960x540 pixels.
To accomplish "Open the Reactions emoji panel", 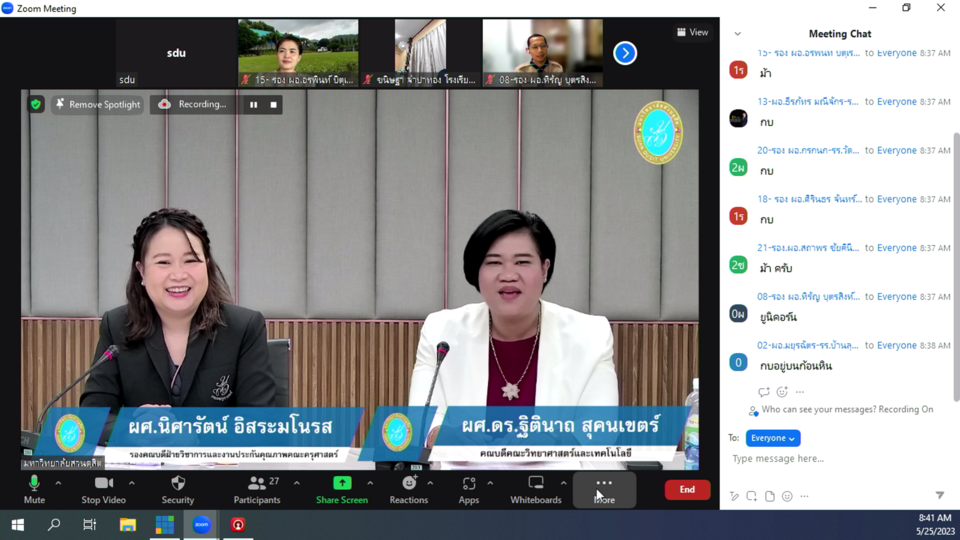I will (x=408, y=488).
